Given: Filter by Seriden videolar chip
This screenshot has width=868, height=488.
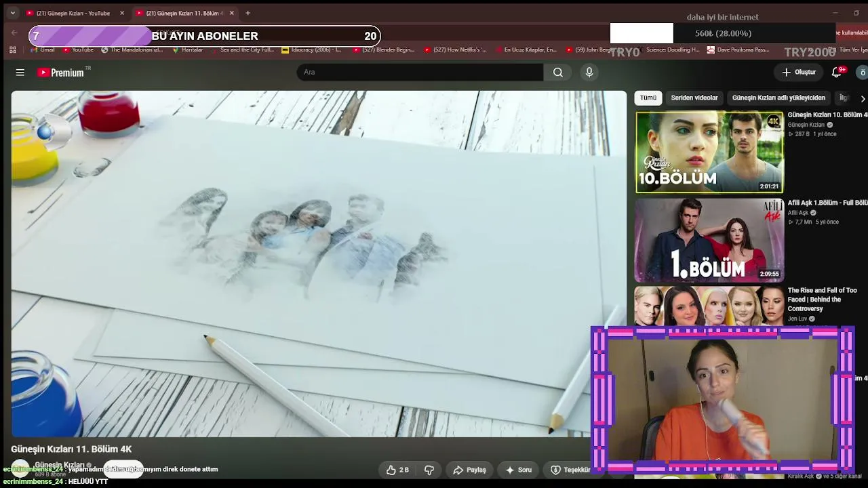Looking at the screenshot, I should coord(694,98).
